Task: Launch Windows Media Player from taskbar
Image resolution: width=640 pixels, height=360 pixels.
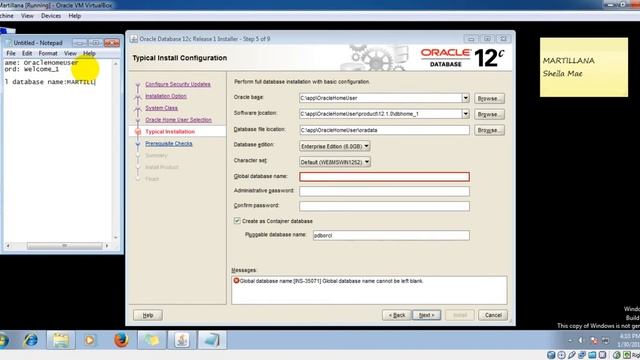Action: click(90, 340)
